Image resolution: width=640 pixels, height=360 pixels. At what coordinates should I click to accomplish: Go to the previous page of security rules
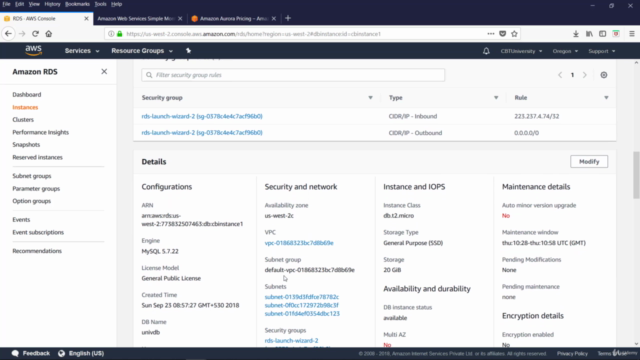560,75
